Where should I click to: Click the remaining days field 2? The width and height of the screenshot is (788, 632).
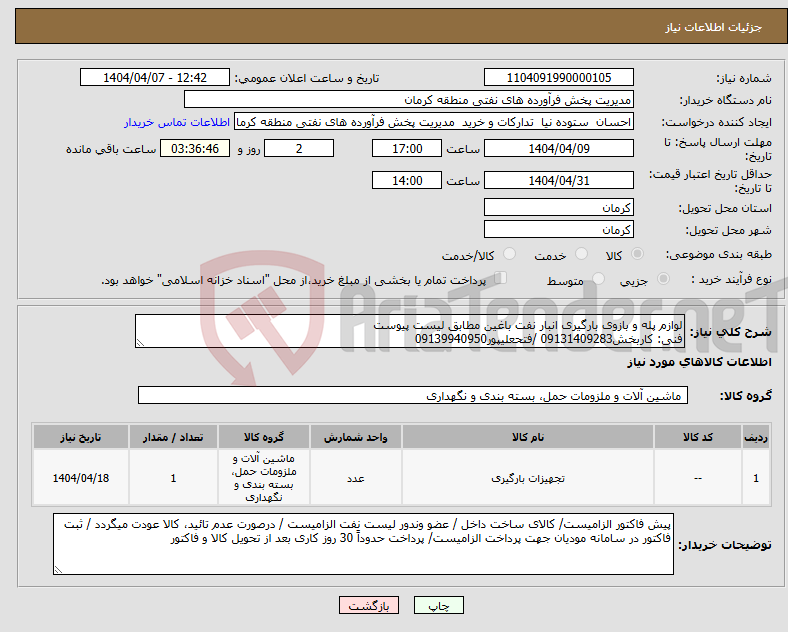tap(299, 148)
